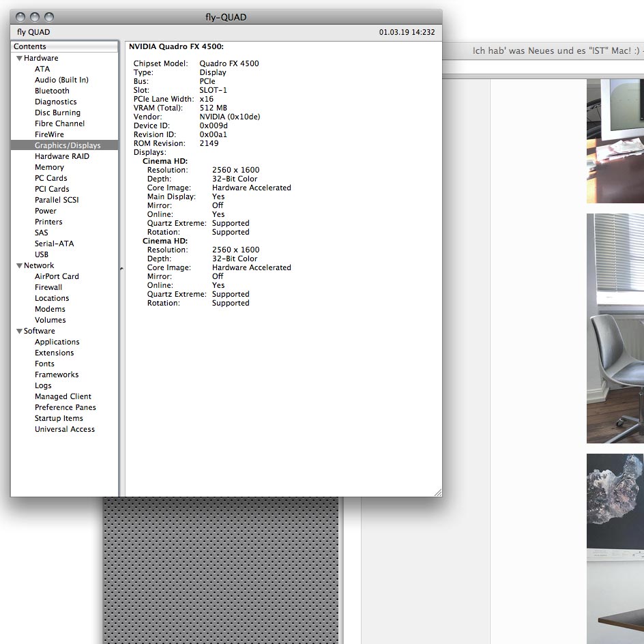This screenshot has width=644, height=644.
Task: Select Graphics/Displays in the sidebar
Action: (x=67, y=145)
